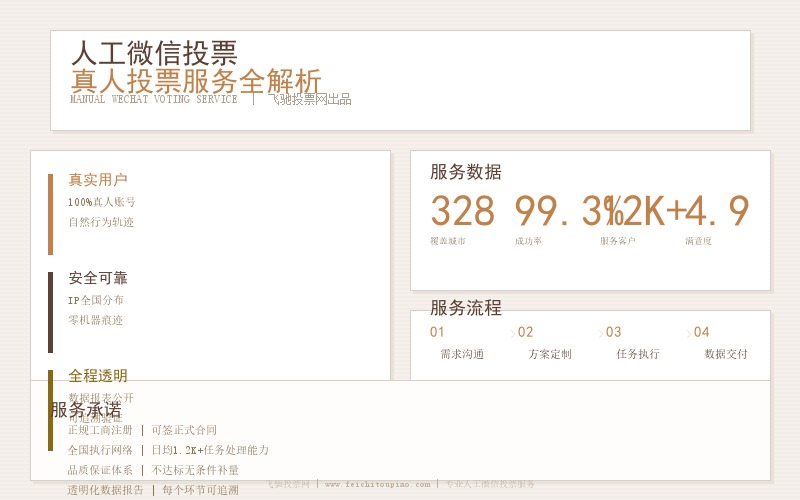The width and height of the screenshot is (800, 500).
Task: Click the '可签正式合同' promise text
Action: tap(184, 430)
